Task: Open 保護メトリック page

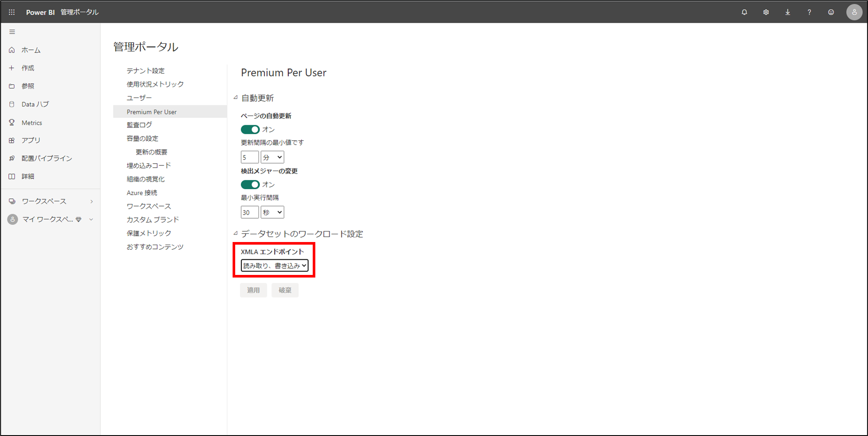Action: tap(149, 233)
